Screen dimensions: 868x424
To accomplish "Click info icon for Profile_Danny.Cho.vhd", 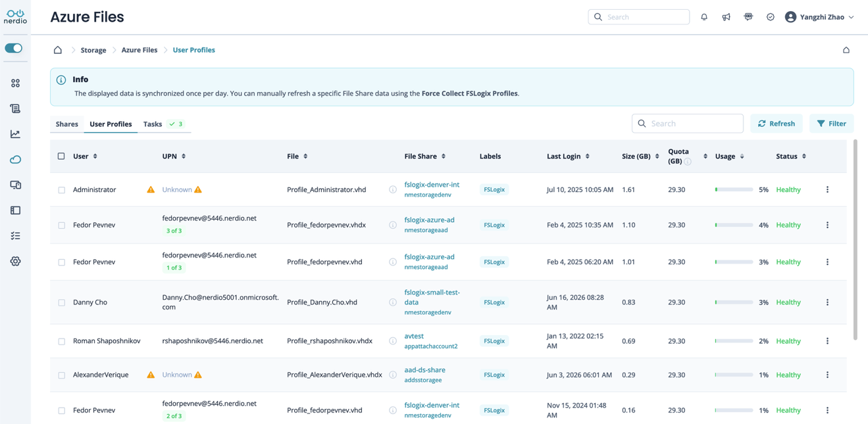I will coord(393,302).
